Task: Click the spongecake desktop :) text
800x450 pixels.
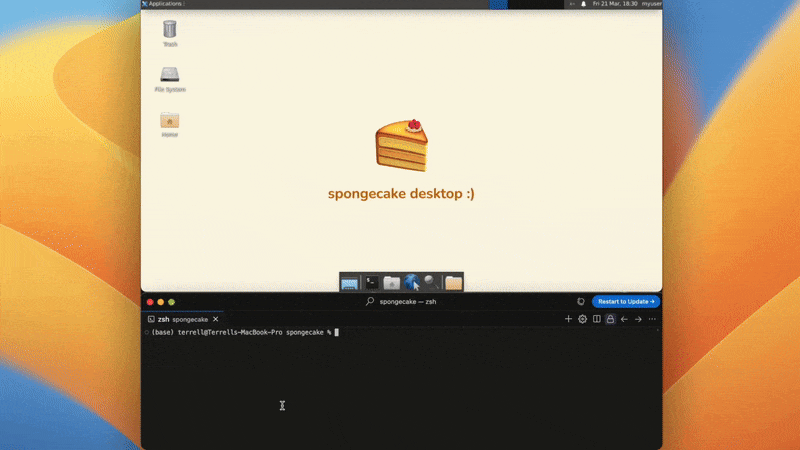Action: pos(401,194)
